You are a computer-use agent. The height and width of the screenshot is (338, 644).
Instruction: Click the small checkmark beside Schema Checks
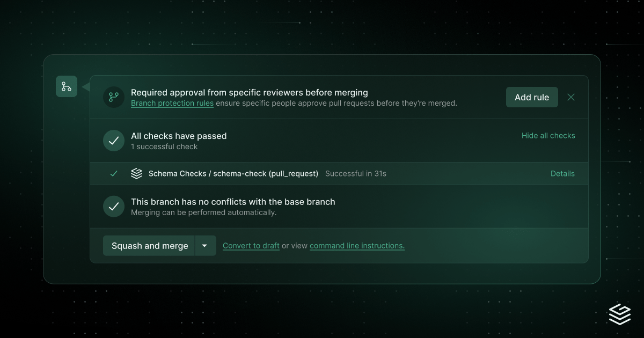(x=114, y=174)
